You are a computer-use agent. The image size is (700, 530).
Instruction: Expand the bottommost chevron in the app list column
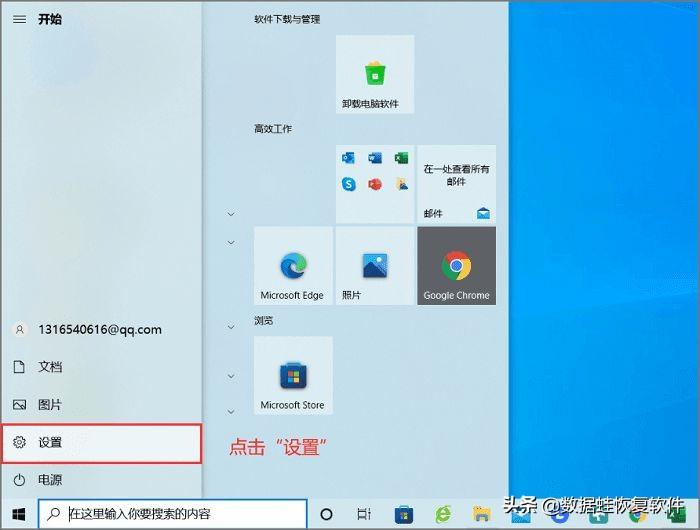231,411
